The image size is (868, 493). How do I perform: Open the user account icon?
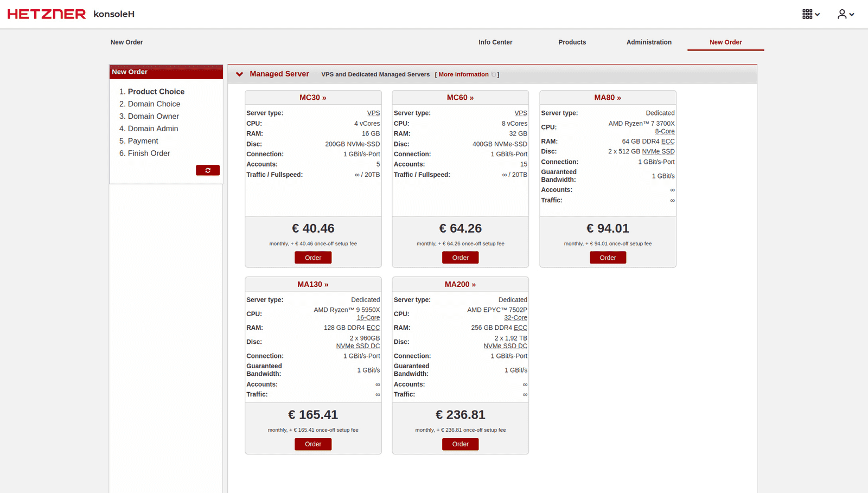click(x=841, y=14)
